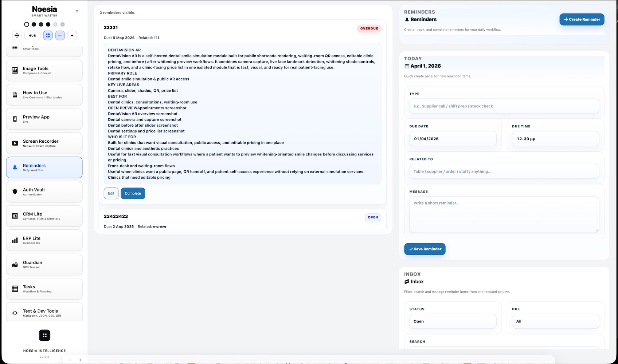
Task: Click into the Message text area
Action: [504, 215]
